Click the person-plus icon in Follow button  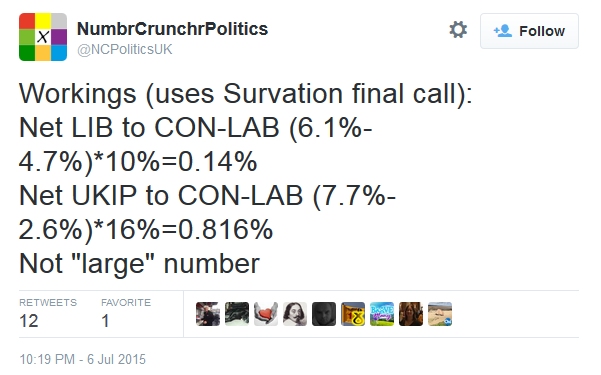[502, 31]
